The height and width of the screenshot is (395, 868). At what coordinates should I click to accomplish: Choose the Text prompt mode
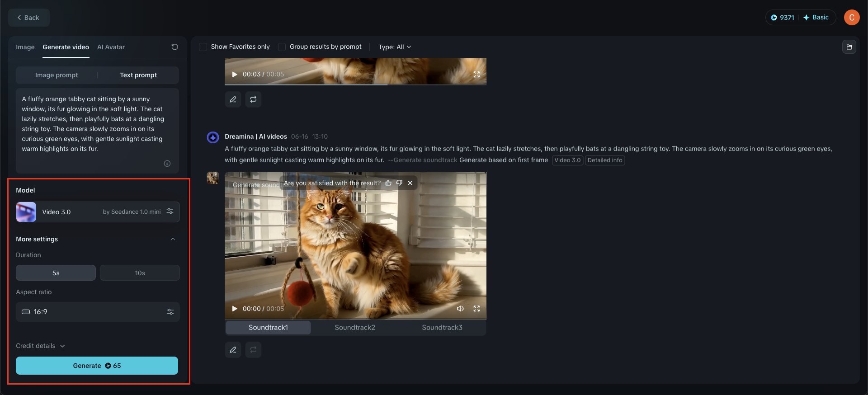138,75
